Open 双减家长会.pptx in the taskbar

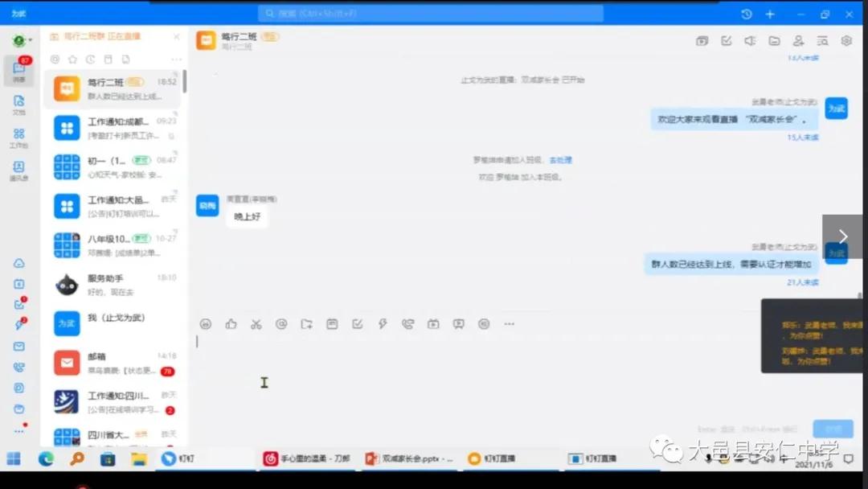410,458
